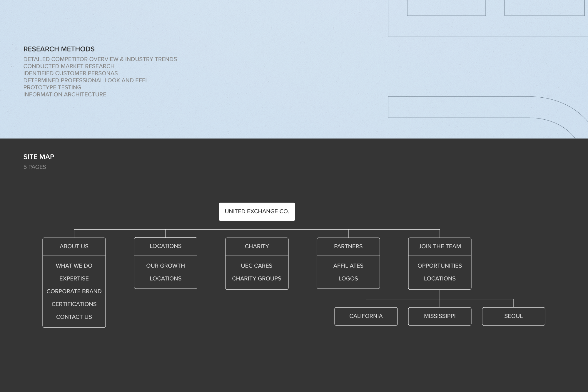This screenshot has height=392, width=588.
Task: Select the CALIFORNIA location node
Action: pos(366,316)
